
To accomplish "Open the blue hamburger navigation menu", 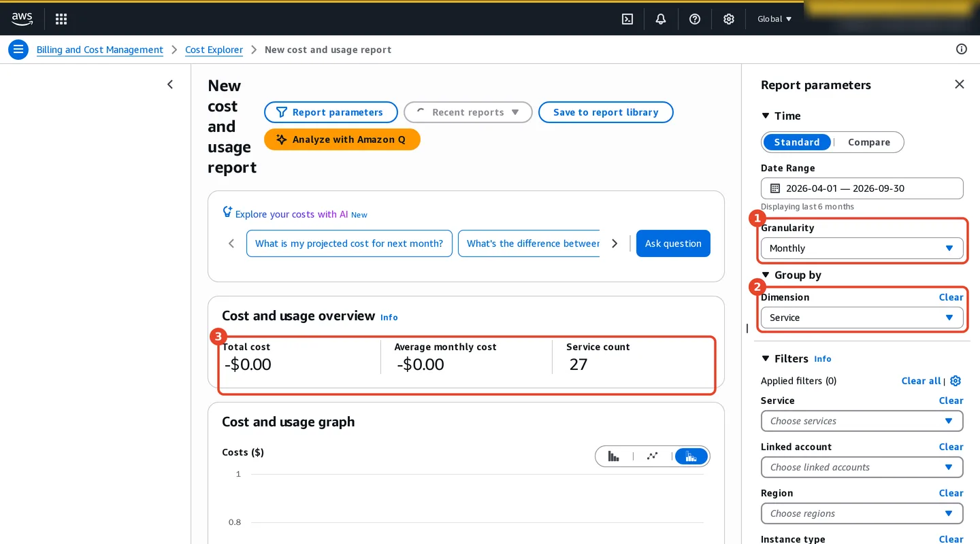I will coord(18,50).
